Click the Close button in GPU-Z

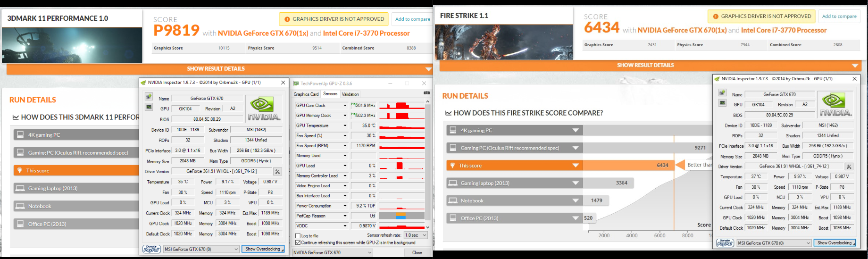point(417,252)
